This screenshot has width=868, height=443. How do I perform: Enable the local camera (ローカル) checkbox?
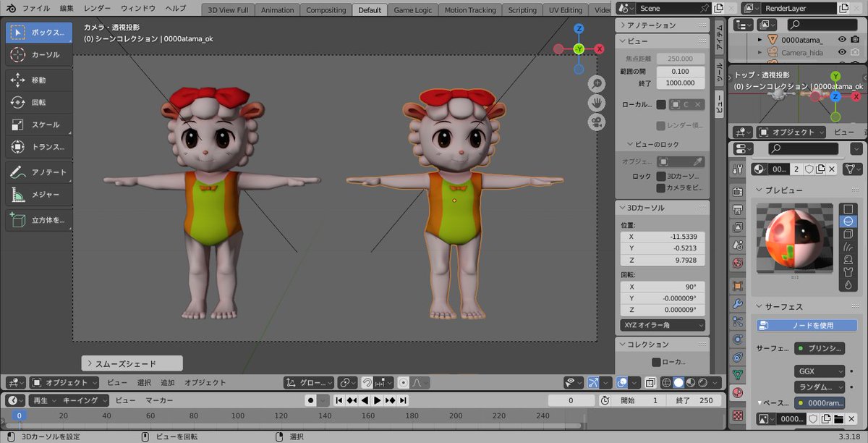[661, 104]
